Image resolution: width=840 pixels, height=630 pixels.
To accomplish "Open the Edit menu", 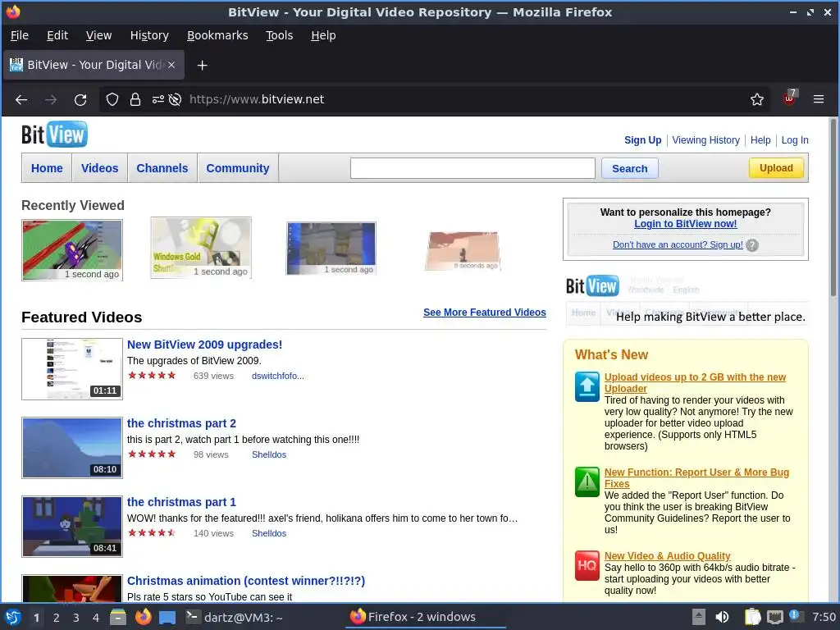I will [57, 35].
